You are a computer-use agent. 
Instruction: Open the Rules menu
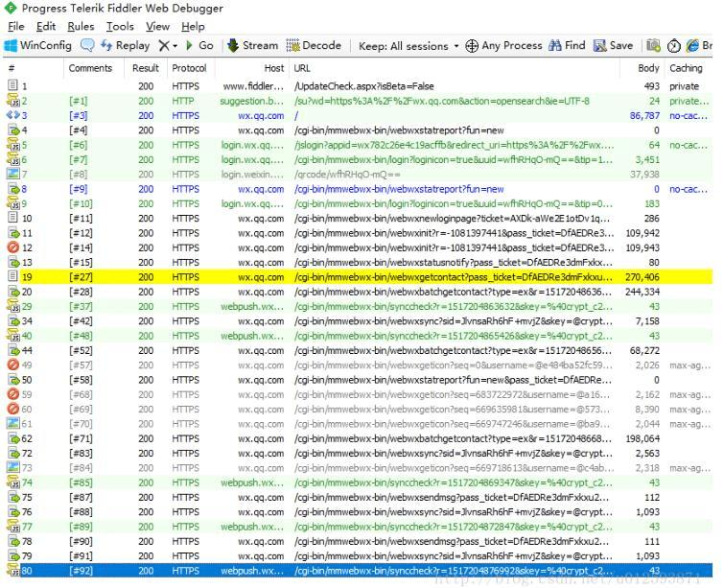click(81, 26)
